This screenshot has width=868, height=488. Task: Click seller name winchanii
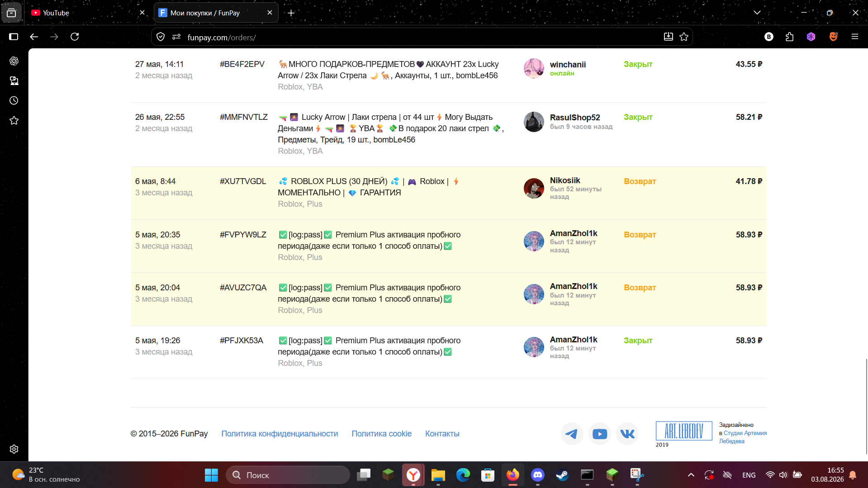click(568, 65)
